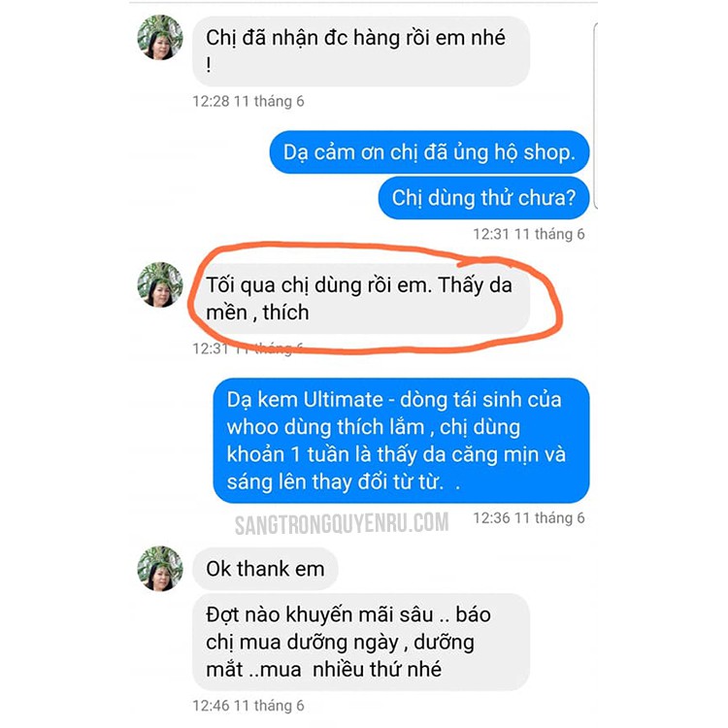Tap circled message 'Thấy da mền, thích'
This screenshot has height=728, width=728.
click(x=361, y=299)
